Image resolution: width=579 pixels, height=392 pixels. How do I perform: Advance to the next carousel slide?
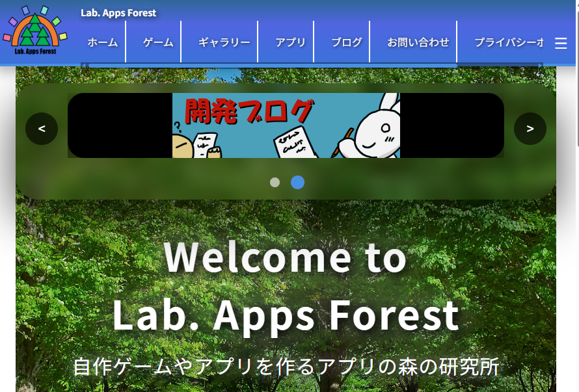(x=530, y=129)
